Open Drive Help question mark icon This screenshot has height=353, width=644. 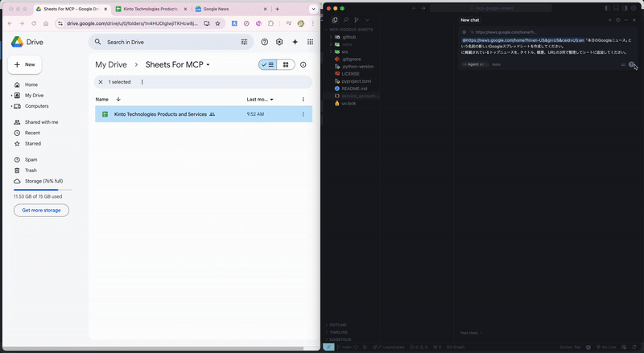click(265, 42)
